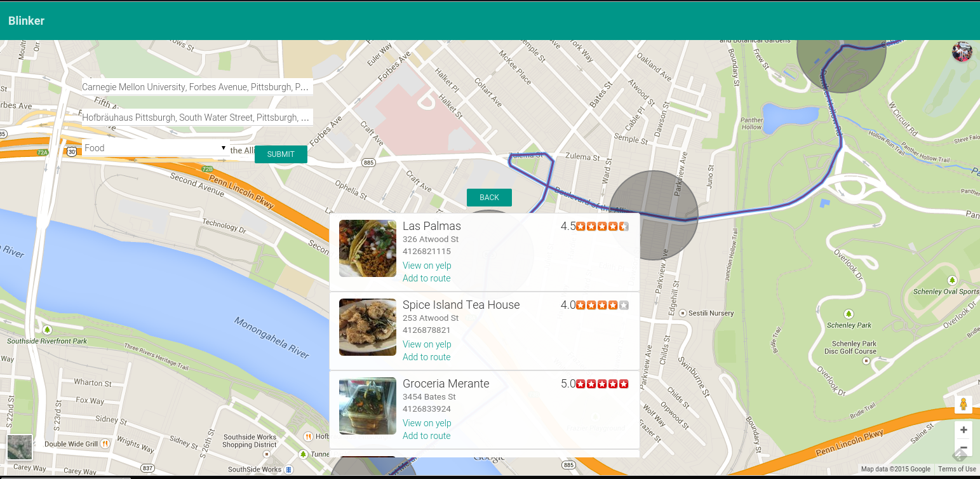
Task: Open the Terms of Use link
Action: (957, 469)
